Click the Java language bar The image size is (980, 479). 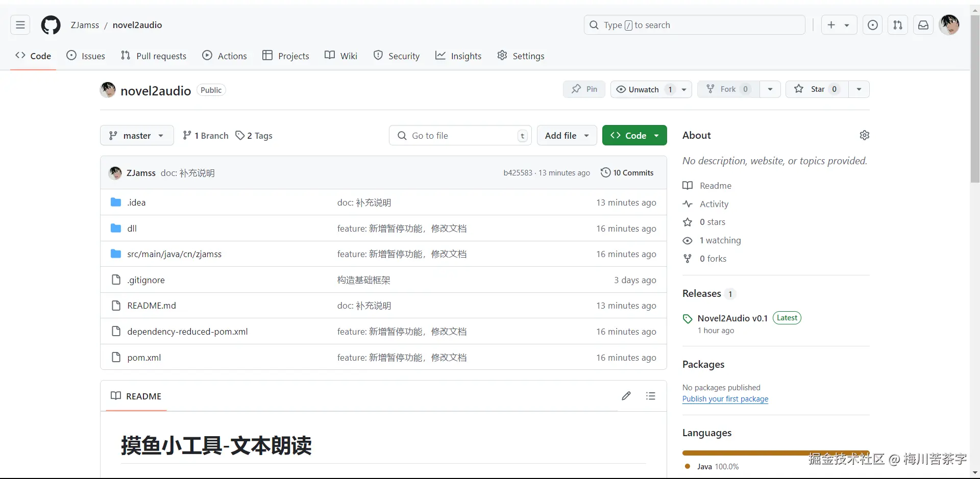(x=776, y=452)
